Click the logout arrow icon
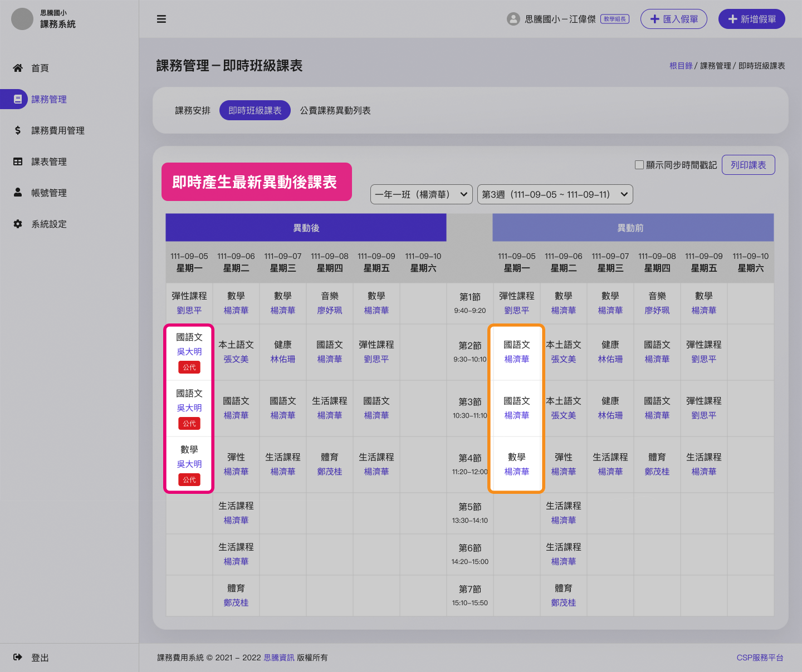The width and height of the screenshot is (802, 672). point(18,657)
